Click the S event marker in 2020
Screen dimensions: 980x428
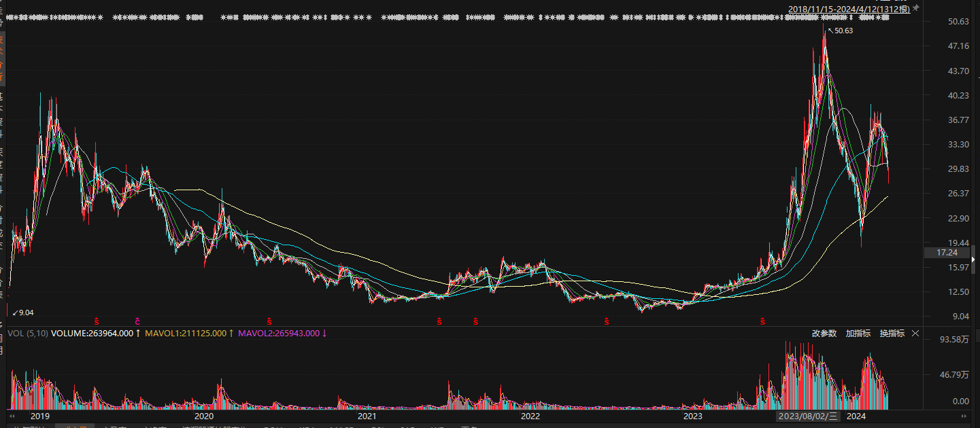269,321
